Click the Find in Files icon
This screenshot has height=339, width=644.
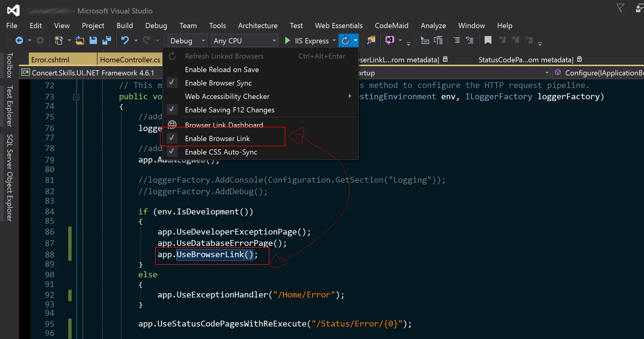371,40
